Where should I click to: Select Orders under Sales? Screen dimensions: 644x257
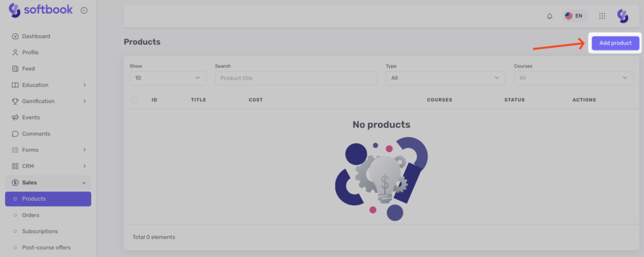31,215
